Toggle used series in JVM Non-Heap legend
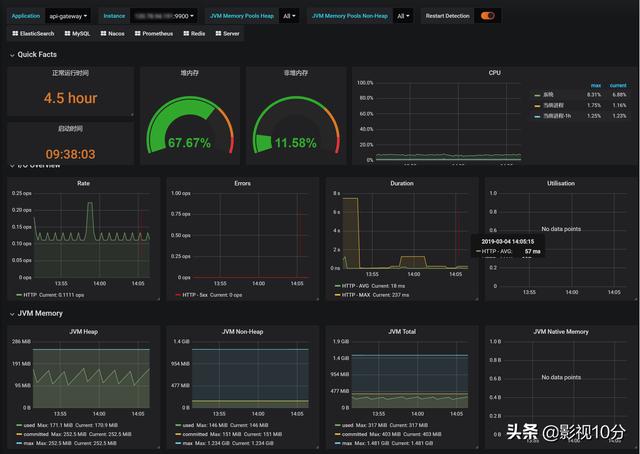Image resolution: width=640 pixels, height=454 pixels. pos(188,425)
